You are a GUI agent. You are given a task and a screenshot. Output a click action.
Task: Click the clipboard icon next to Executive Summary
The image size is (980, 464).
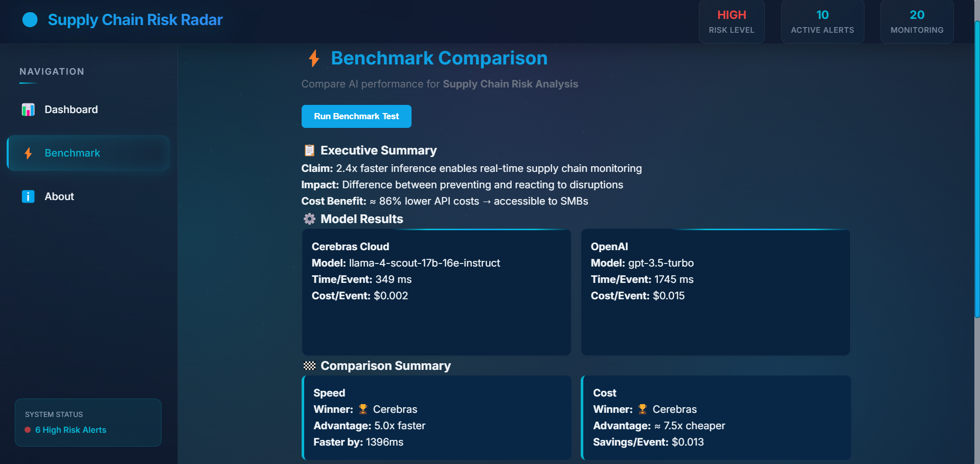308,150
